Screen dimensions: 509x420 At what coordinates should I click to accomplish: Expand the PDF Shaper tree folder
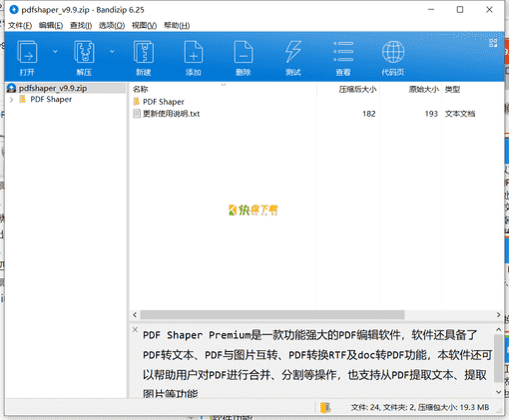(x=12, y=100)
